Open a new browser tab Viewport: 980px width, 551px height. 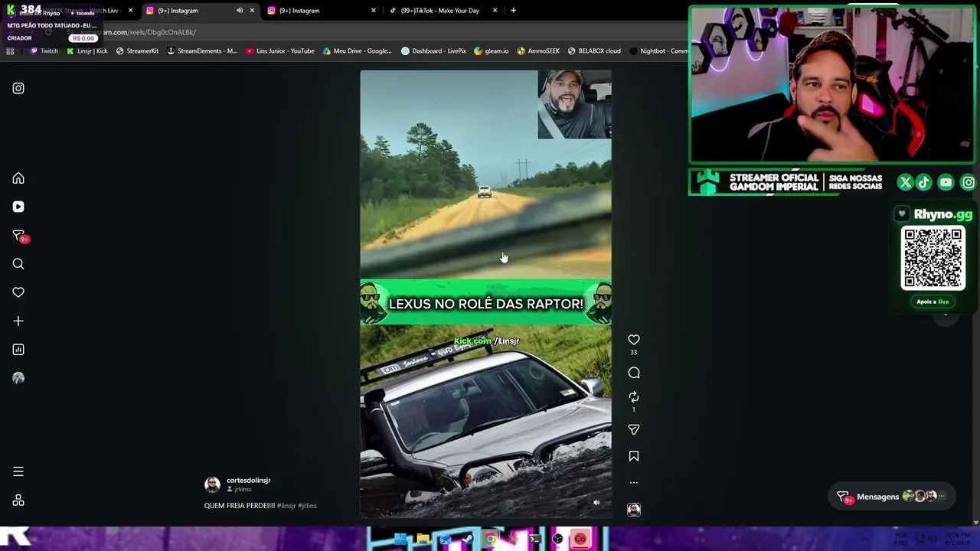[513, 11]
